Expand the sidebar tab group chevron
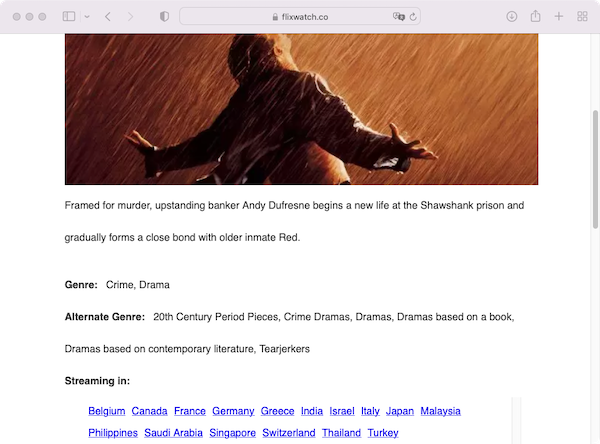Image resolution: width=600 pixels, height=444 pixels. pos(87,16)
